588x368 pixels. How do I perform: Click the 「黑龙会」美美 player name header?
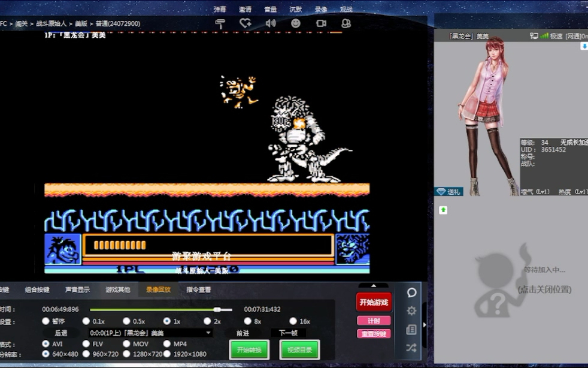469,36
